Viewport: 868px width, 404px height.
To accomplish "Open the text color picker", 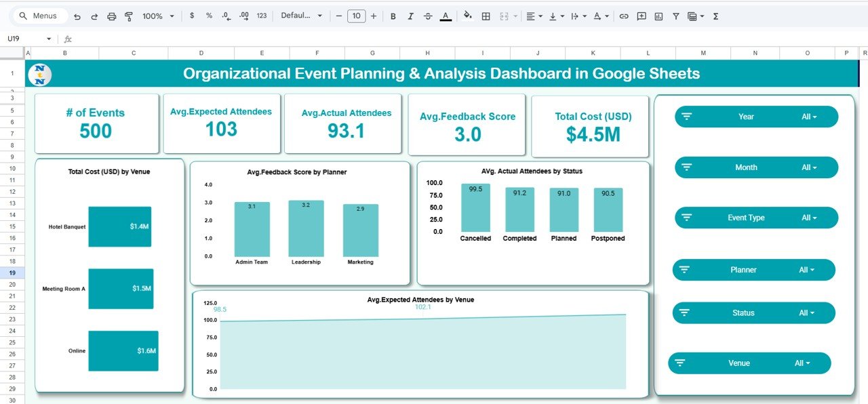I will pos(446,16).
